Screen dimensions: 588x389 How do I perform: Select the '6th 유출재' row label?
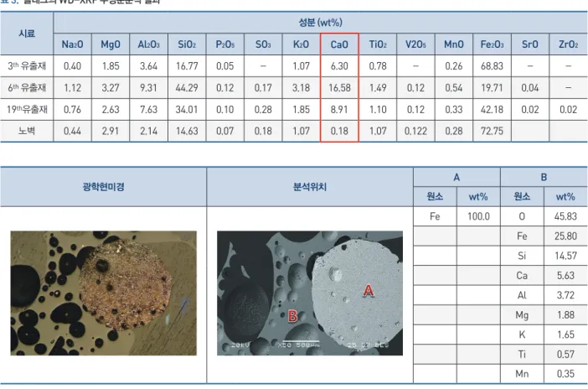(27, 88)
